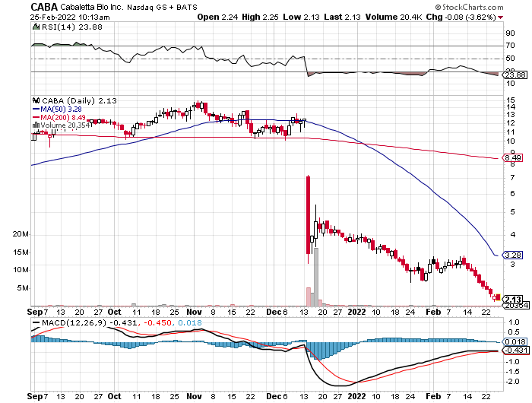Click the 7 price level on price axis
The width and height of the screenshot is (532, 403).
(512, 178)
